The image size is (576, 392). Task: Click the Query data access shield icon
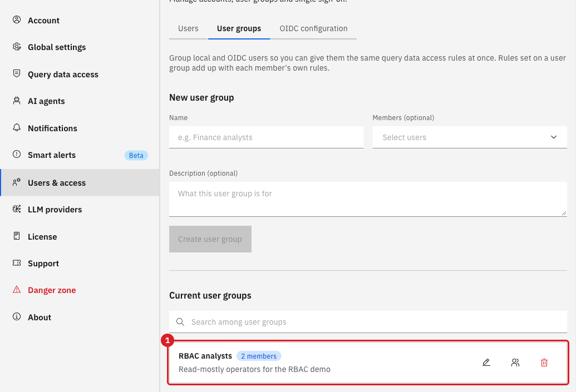(x=17, y=73)
